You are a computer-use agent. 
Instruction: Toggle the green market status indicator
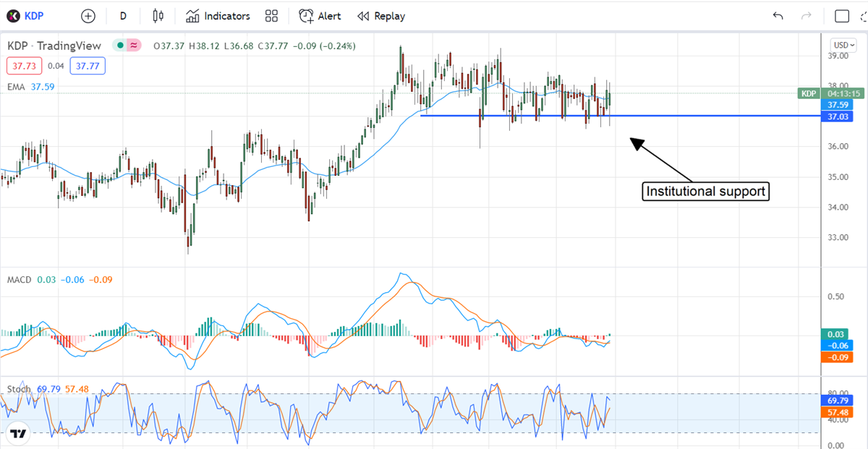(120, 46)
